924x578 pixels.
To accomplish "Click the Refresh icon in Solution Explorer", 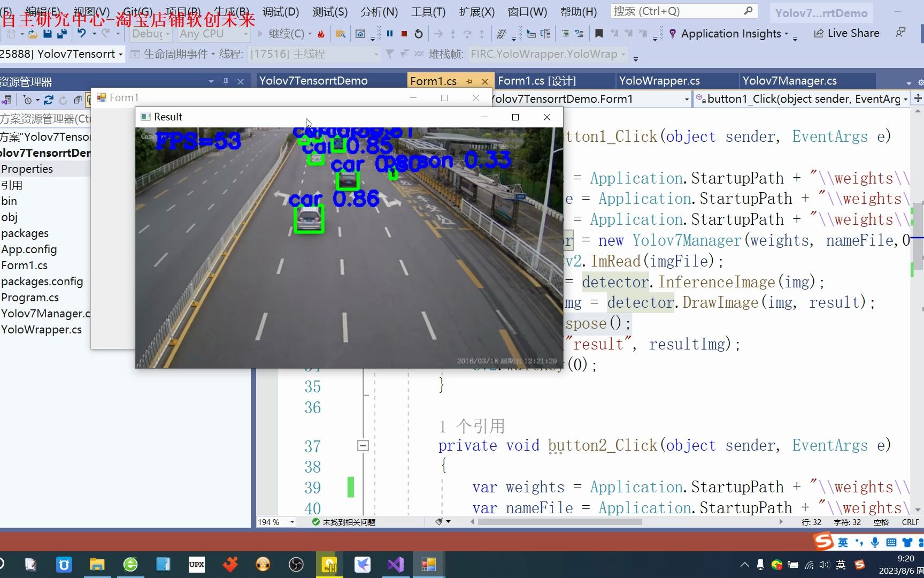I will point(49,100).
